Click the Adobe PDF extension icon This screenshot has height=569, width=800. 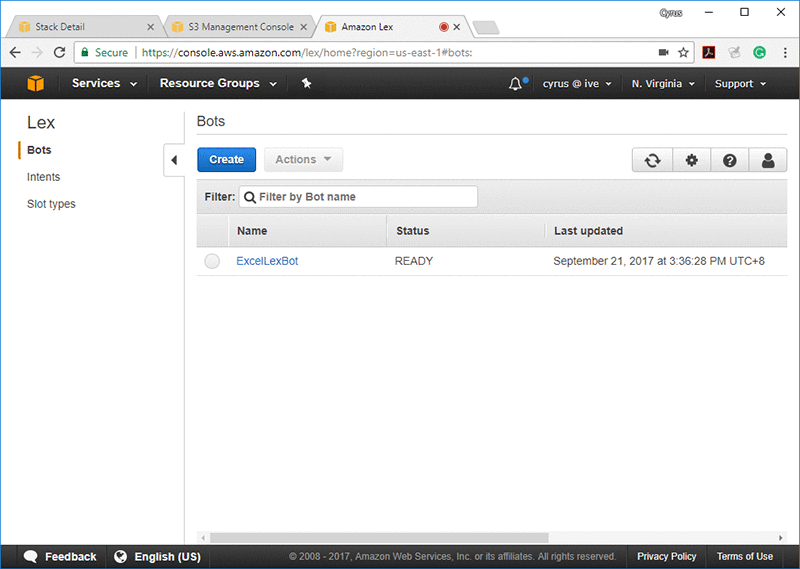[709, 52]
